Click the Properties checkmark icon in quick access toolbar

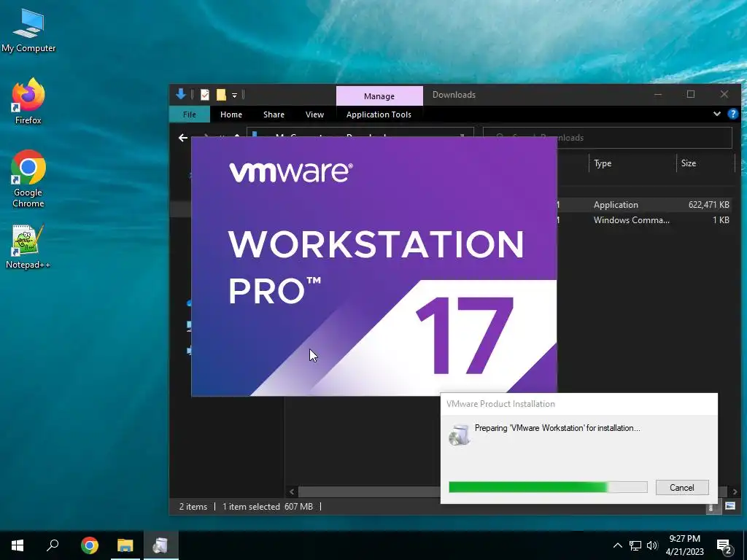pos(205,95)
